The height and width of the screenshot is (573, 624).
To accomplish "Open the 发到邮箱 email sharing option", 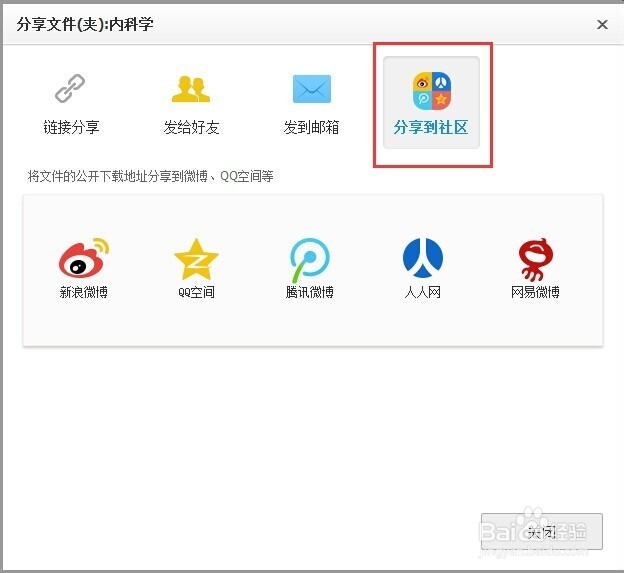I will (x=311, y=103).
